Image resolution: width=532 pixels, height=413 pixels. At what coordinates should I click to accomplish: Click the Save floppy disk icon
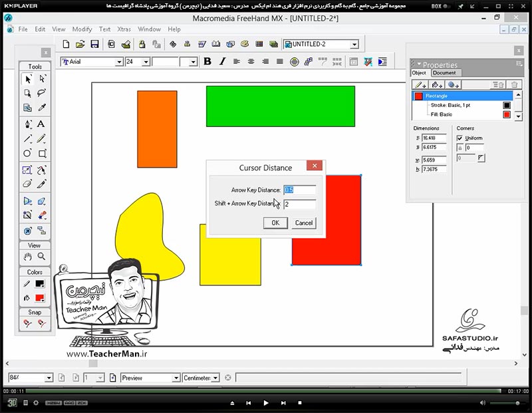coord(94,44)
